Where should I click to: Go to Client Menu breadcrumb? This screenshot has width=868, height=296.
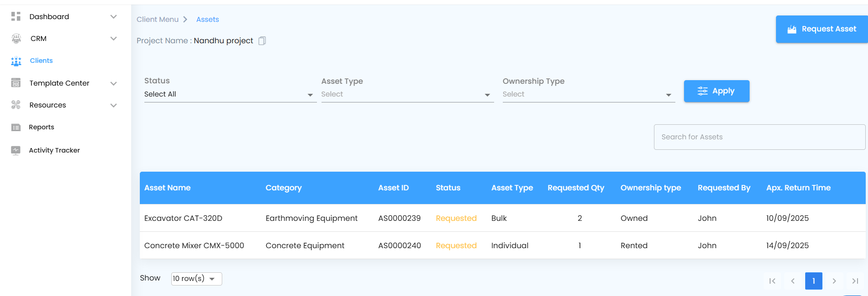coord(158,20)
